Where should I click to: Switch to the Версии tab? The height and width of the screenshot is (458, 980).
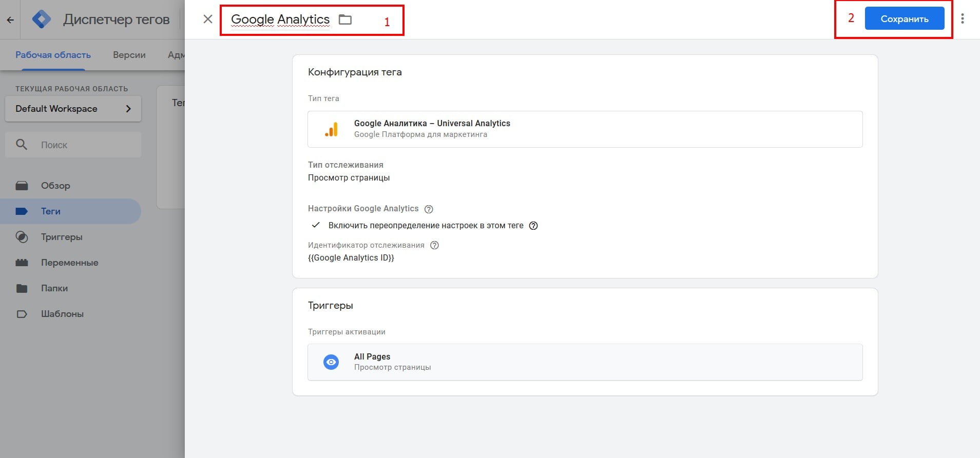[129, 55]
